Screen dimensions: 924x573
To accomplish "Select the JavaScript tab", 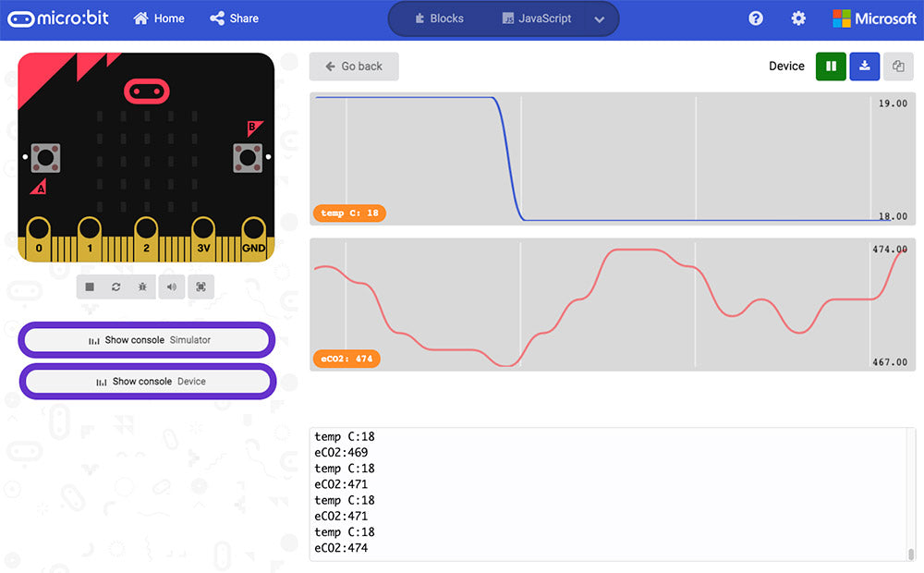I will coord(534,18).
